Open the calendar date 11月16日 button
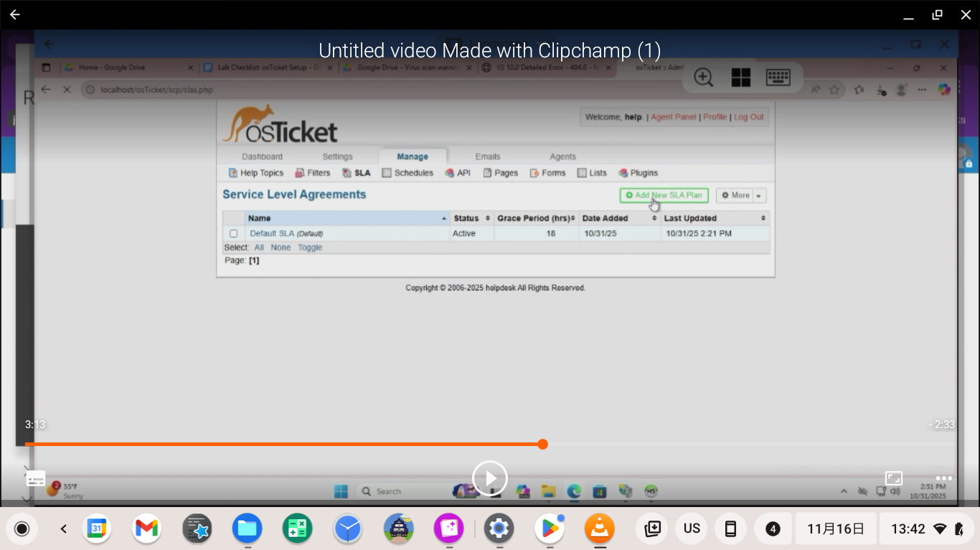980x550 pixels. [x=836, y=529]
